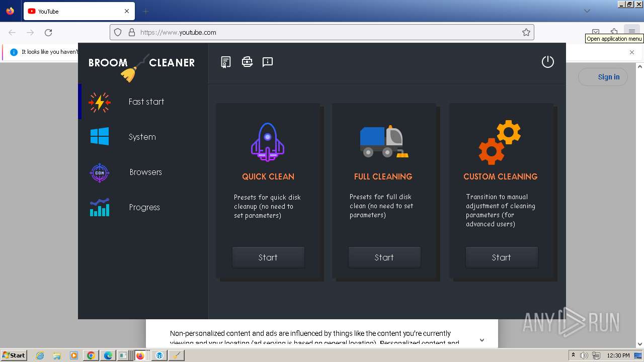Click the Progress chart icon
The width and height of the screenshot is (644, 362).
point(100,207)
